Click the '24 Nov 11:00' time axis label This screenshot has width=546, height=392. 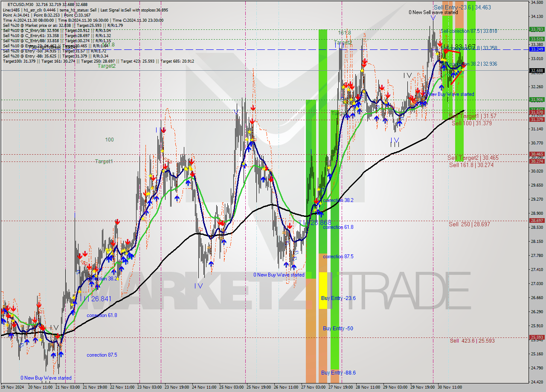204,387
